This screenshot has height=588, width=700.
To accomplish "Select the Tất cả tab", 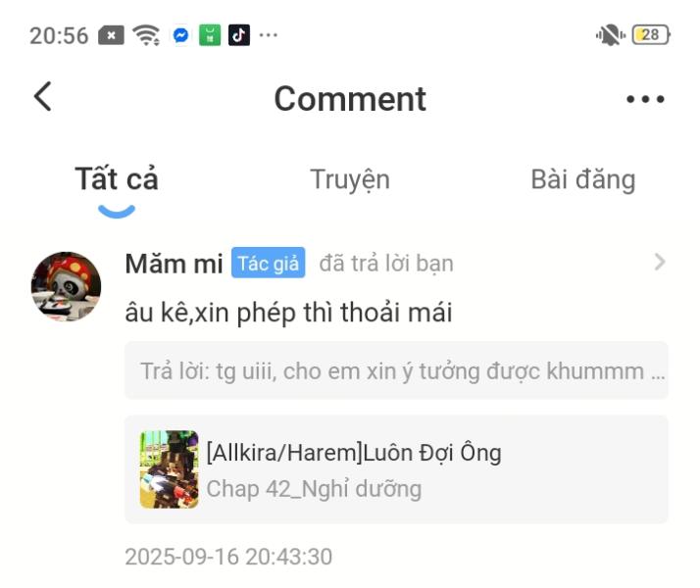I will tap(117, 179).
